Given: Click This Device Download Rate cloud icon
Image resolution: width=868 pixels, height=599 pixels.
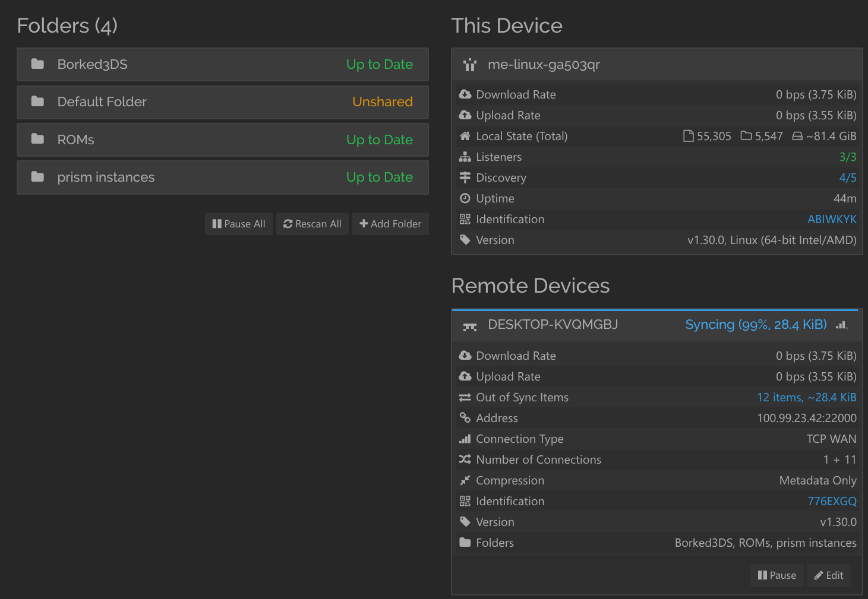Looking at the screenshot, I should click(x=465, y=94).
